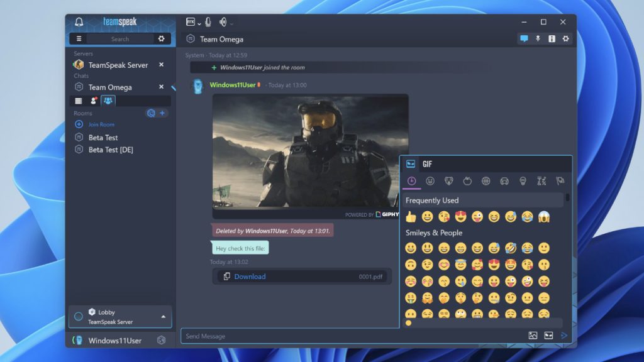Show server info via the i icon
Screen dimensions: 644x362
pos(552,38)
